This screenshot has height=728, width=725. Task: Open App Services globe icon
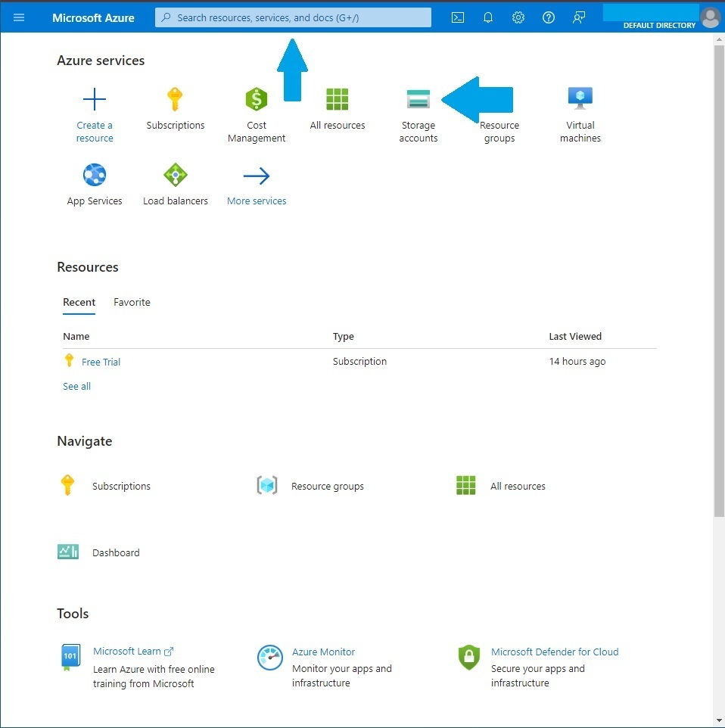click(95, 175)
